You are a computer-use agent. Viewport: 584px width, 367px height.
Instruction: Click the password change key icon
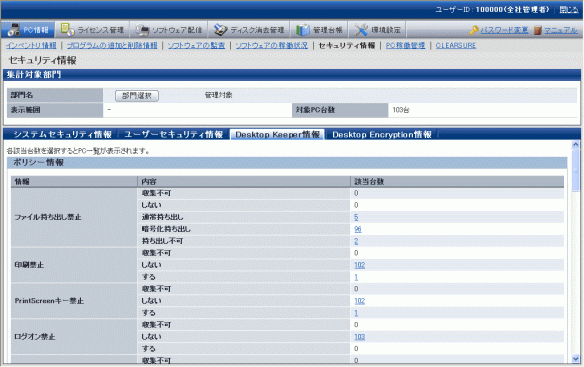click(x=474, y=30)
